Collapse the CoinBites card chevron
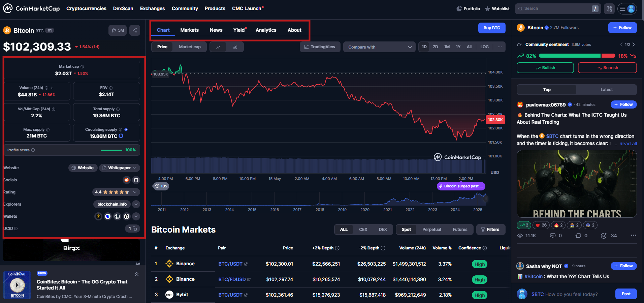This screenshot has width=644, height=303. click(x=137, y=274)
